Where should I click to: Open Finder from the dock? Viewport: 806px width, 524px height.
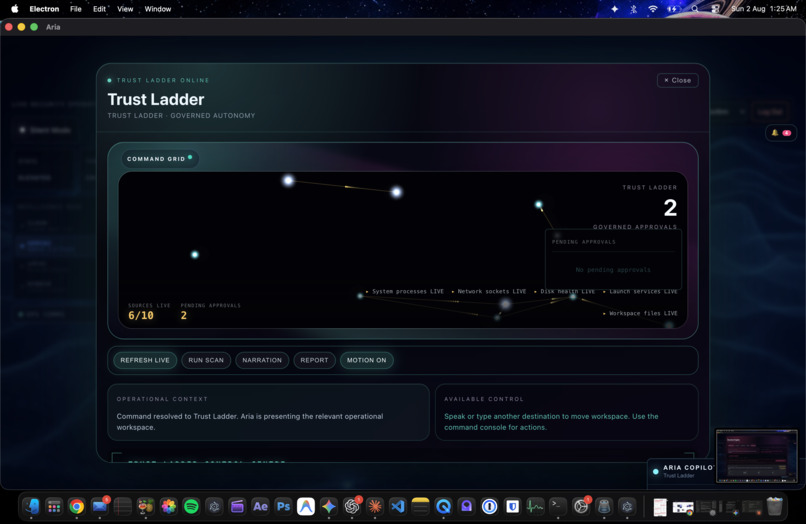click(31, 507)
